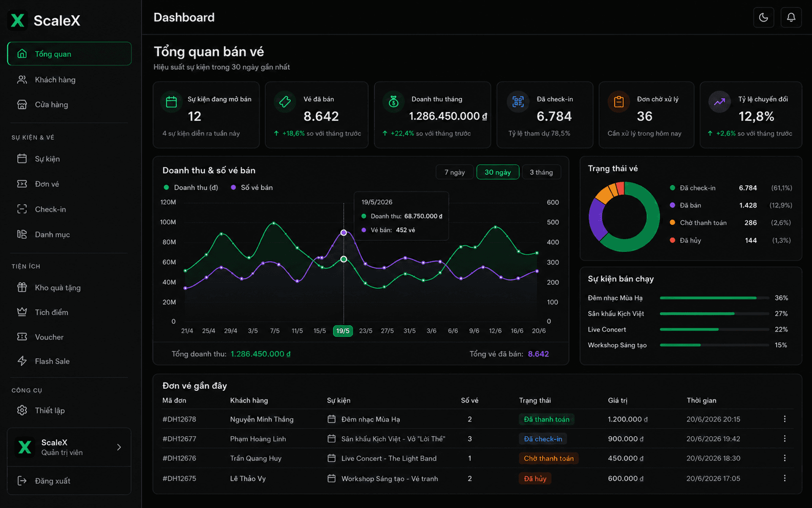812x508 pixels.
Task: Click the event Live Concert - The Light Band
Action: click(389, 458)
